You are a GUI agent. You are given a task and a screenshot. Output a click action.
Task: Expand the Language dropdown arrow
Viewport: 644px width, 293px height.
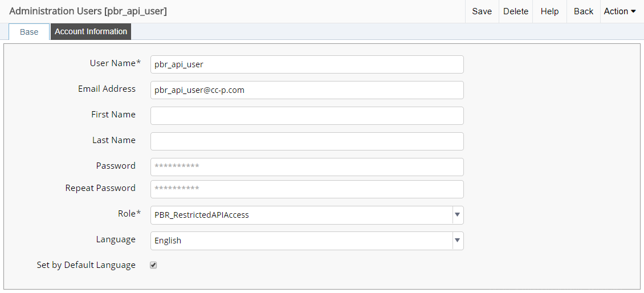457,241
